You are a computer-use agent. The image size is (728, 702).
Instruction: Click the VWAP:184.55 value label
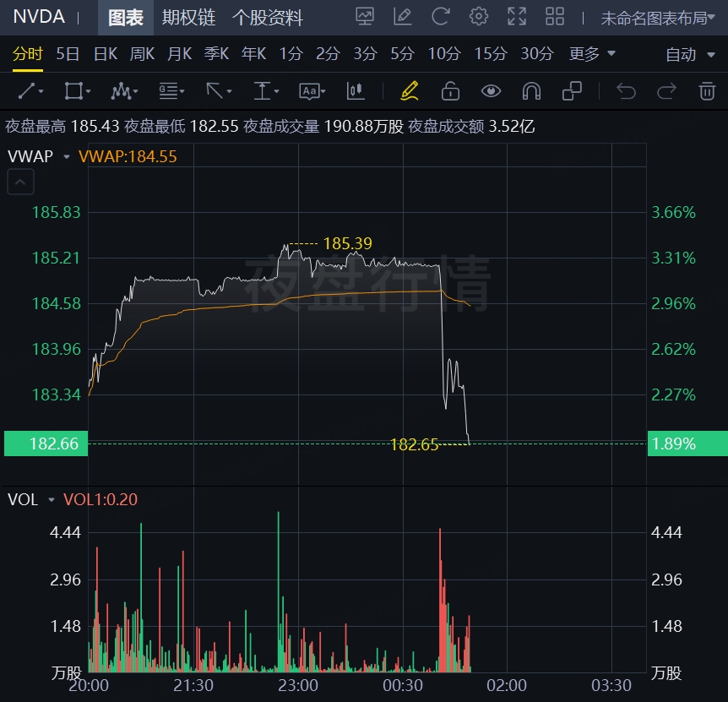[128, 156]
